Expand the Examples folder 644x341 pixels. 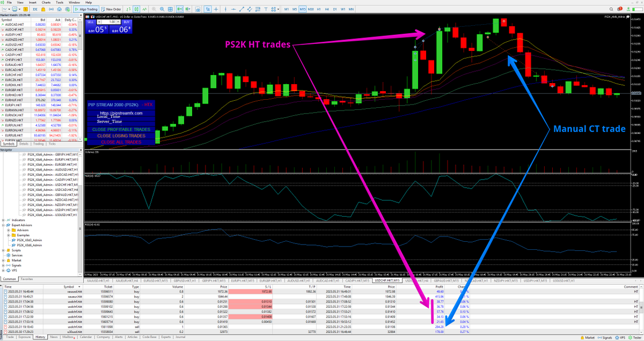8,235
